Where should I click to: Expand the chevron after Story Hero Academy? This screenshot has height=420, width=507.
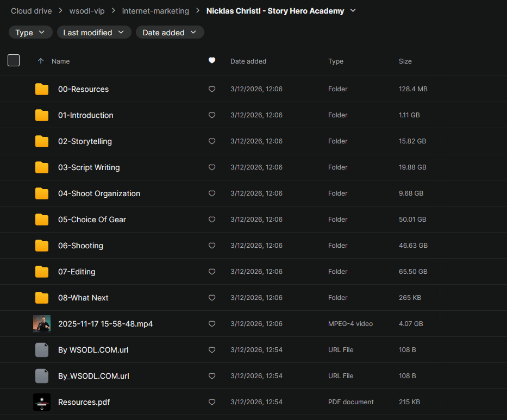coord(353,10)
